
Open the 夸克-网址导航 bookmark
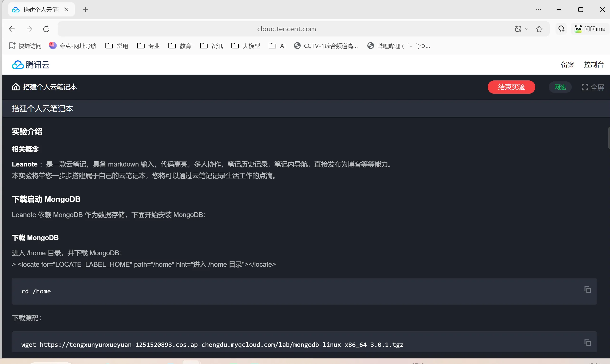point(73,46)
